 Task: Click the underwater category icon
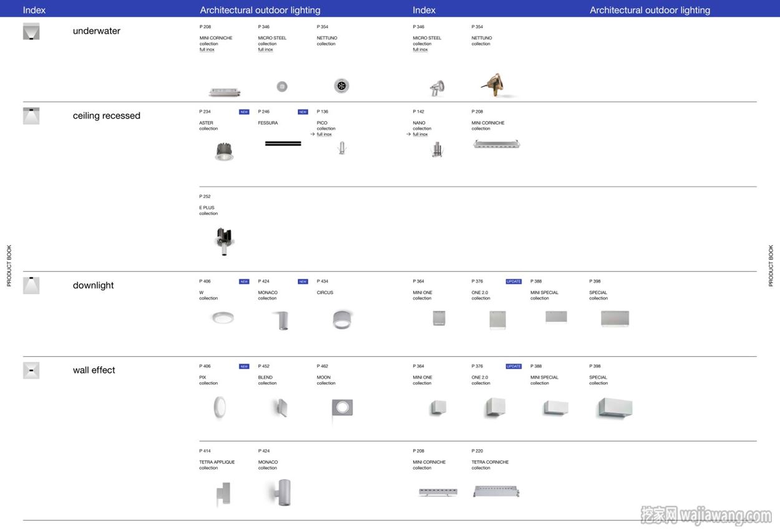point(31,31)
